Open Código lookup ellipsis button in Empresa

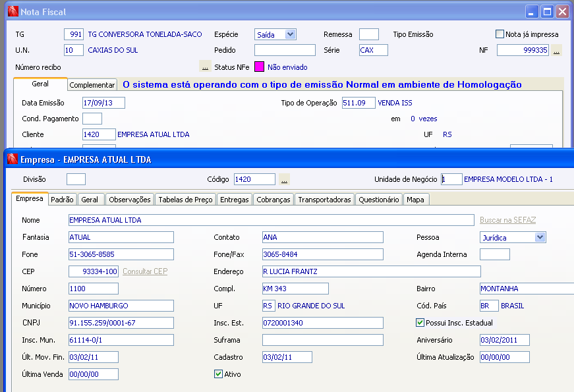click(285, 179)
